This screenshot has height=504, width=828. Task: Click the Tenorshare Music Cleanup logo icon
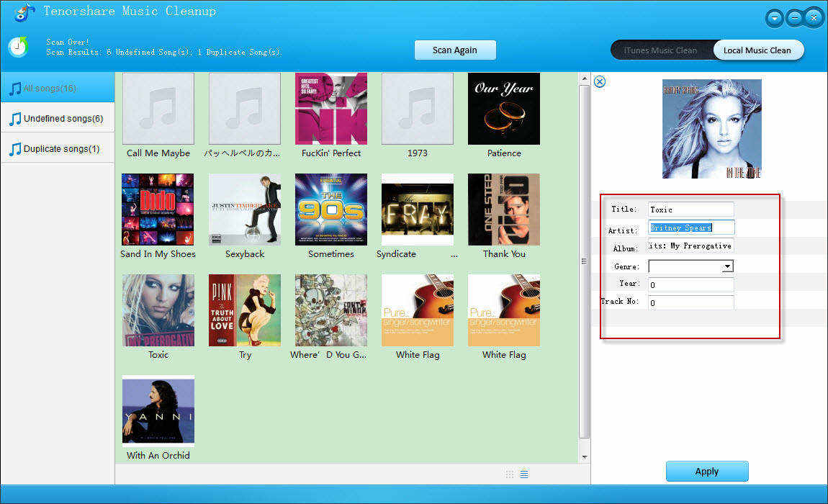pyautogui.click(x=24, y=12)
